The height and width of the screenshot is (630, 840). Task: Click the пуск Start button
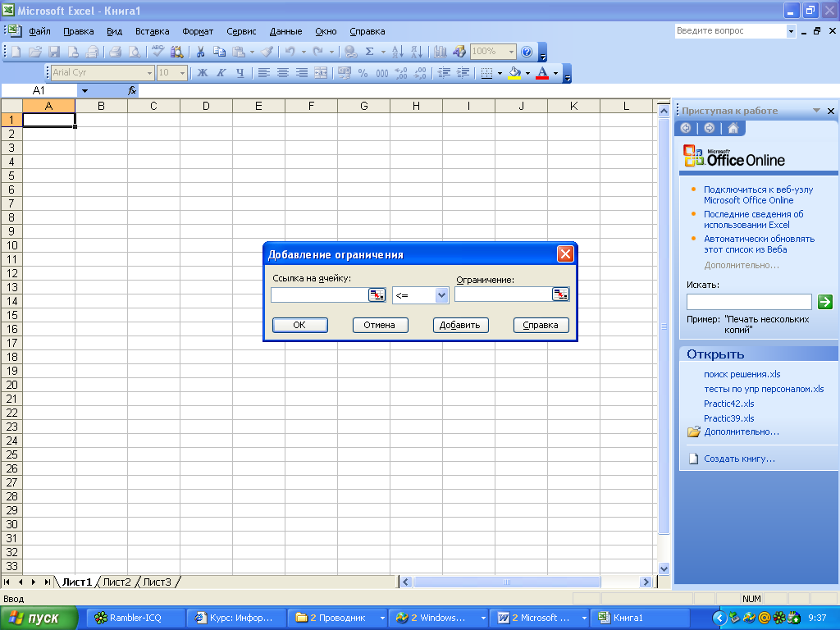pyautogui.click(x=39, y=619)
